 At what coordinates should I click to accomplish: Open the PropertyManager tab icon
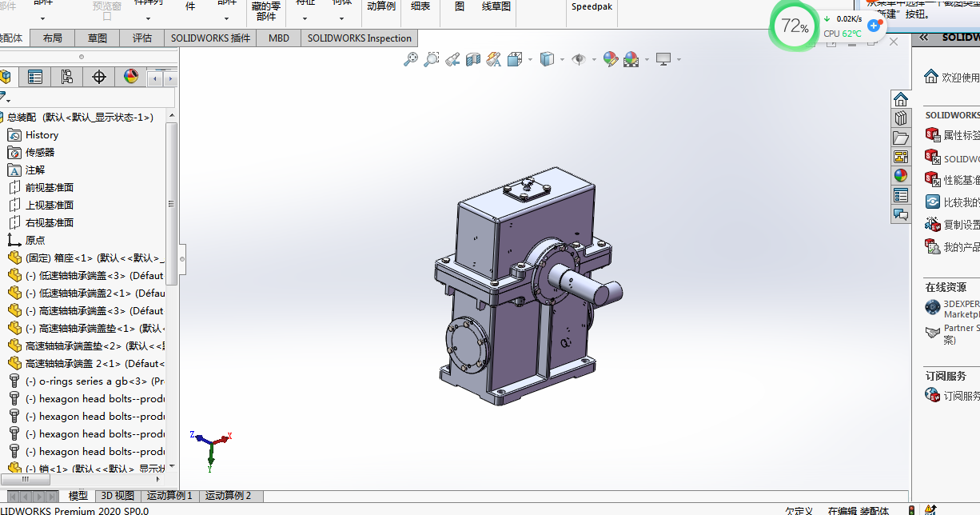[35, 77]
